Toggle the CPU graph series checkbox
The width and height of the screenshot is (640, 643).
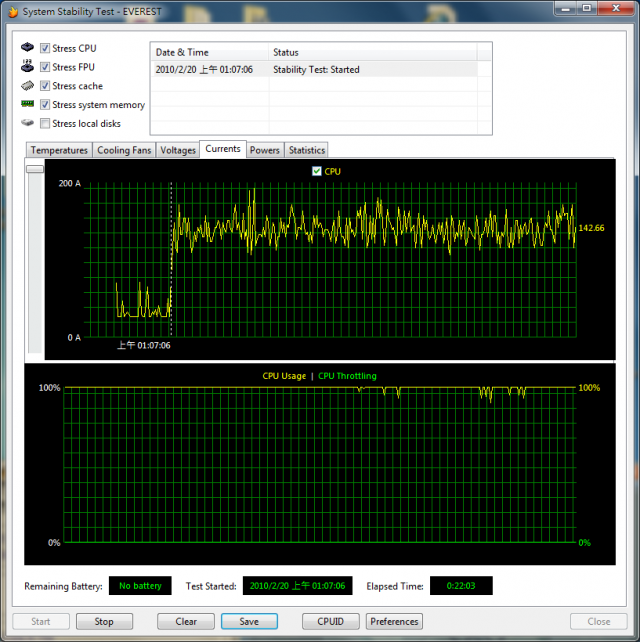pyautogui.click(x=317, y=171)
